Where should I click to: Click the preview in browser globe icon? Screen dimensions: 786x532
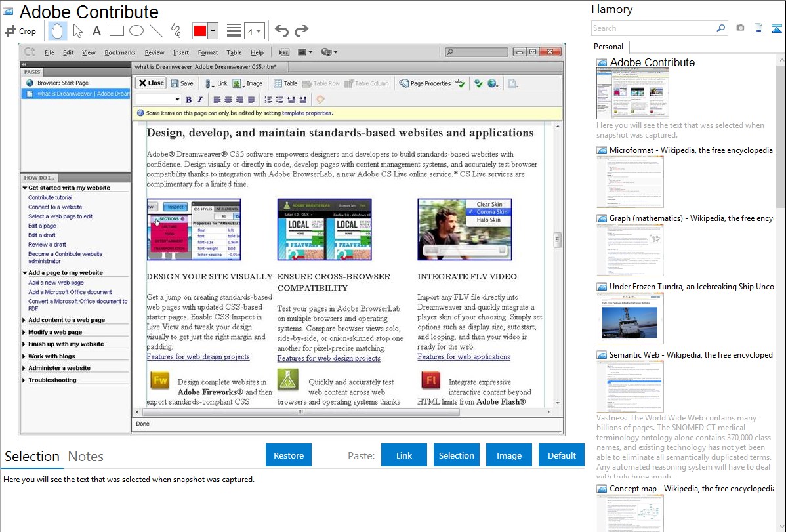coord(493,83)
